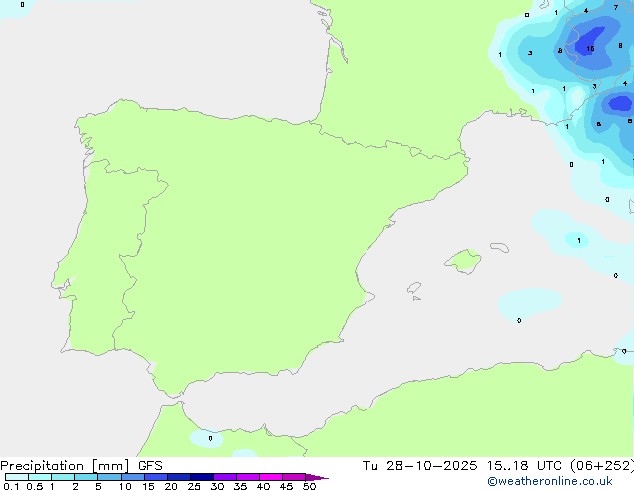
Task: Click the '40' legend scale label
Action: click(x=263, y=486)
